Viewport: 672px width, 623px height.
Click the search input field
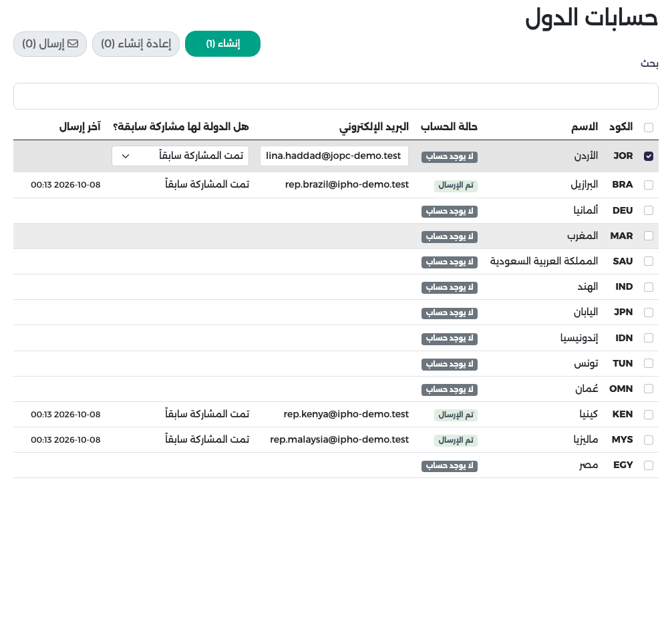(x=336, y=96)
